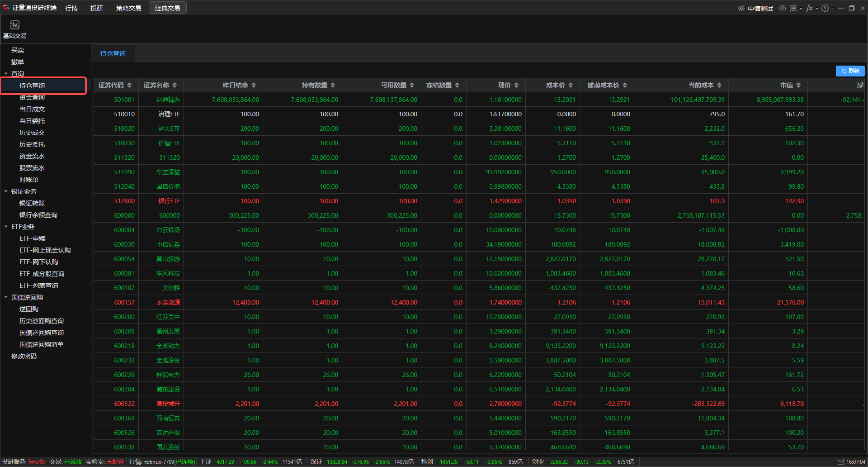This screenshot has width=868, height=467.
Task: Open 国债逆回购清单 in the sidebar
Action: 42,344
